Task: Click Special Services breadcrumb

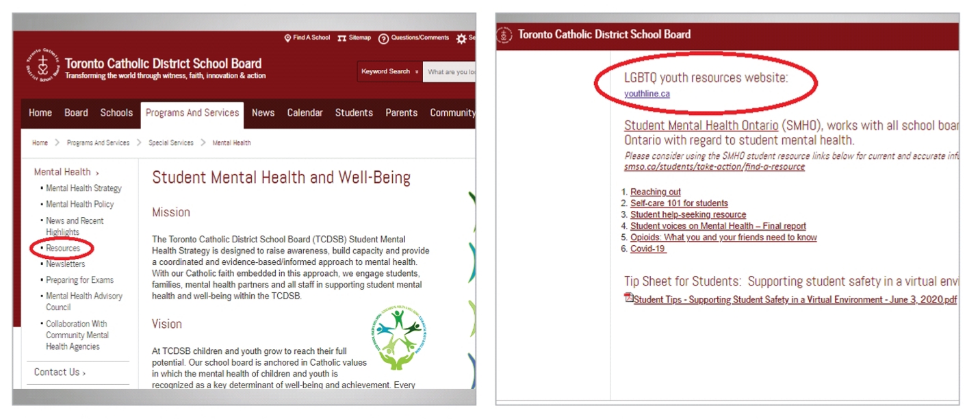Action: [x=171, y=143]
